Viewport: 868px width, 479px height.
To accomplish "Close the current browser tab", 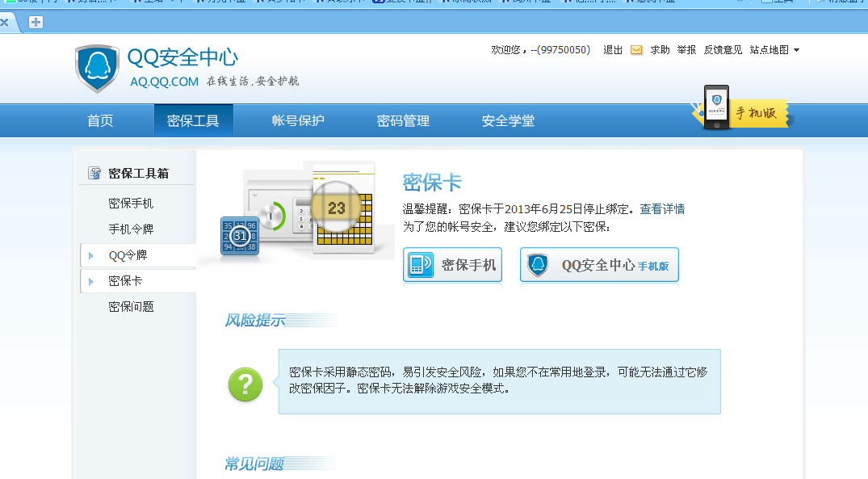I will tap(4, 23).
